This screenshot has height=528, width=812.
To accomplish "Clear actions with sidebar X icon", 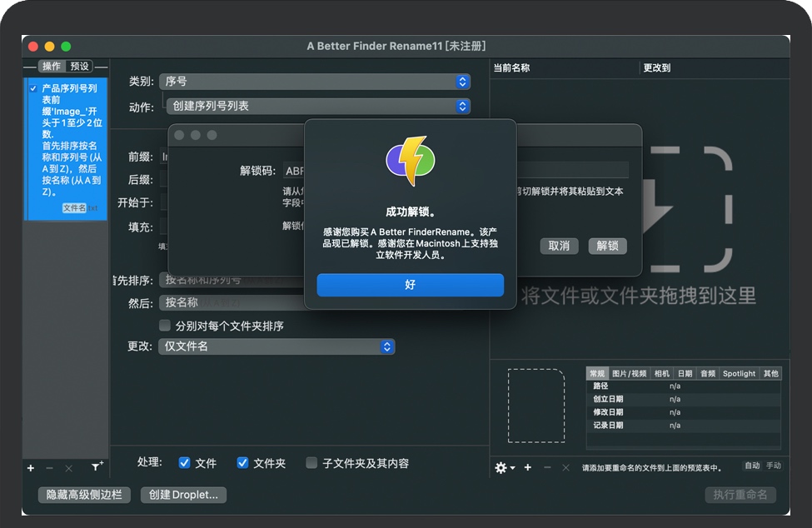I will click(69, 468).
